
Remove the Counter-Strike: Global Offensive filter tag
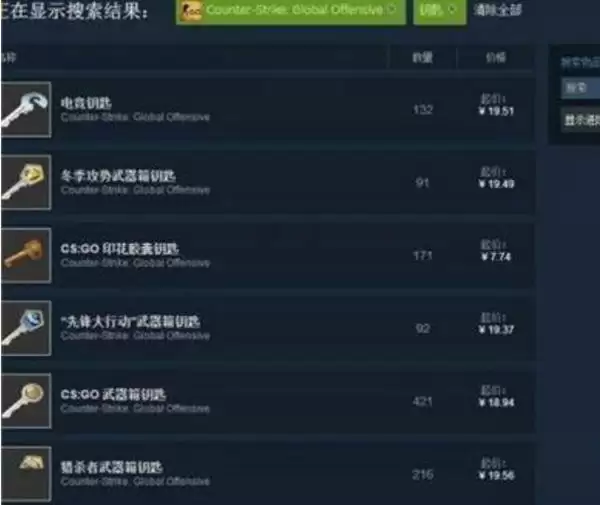coord(391,9)
